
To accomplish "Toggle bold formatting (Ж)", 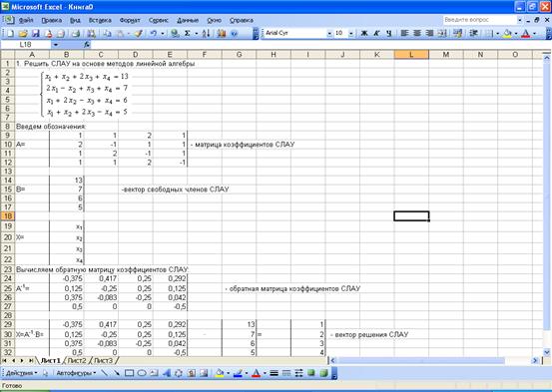I will pyautogui.click(x=364, y=34).
